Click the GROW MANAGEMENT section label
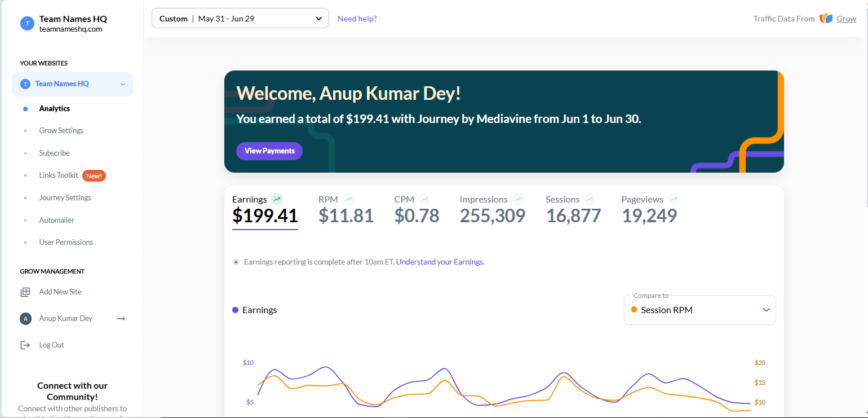Image resolution: width=868 pixels, height=418 pixels. click(52, 271)
